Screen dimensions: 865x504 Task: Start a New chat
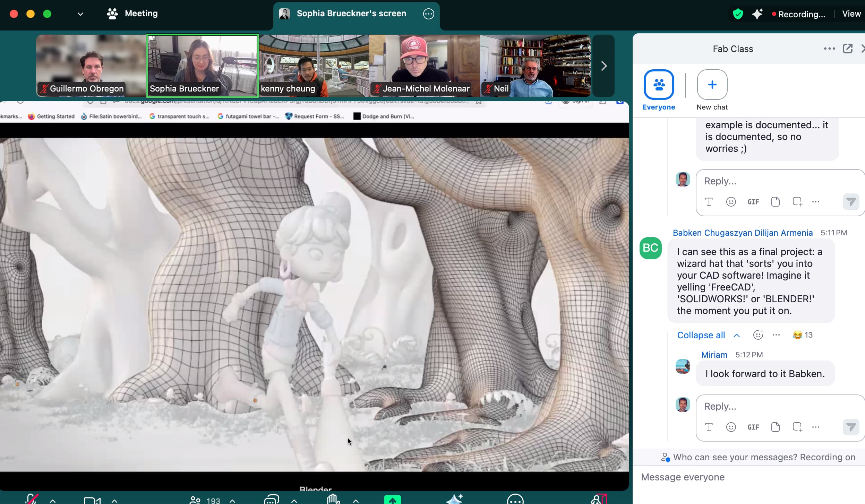pyautogui.click(x=712, y=85)
